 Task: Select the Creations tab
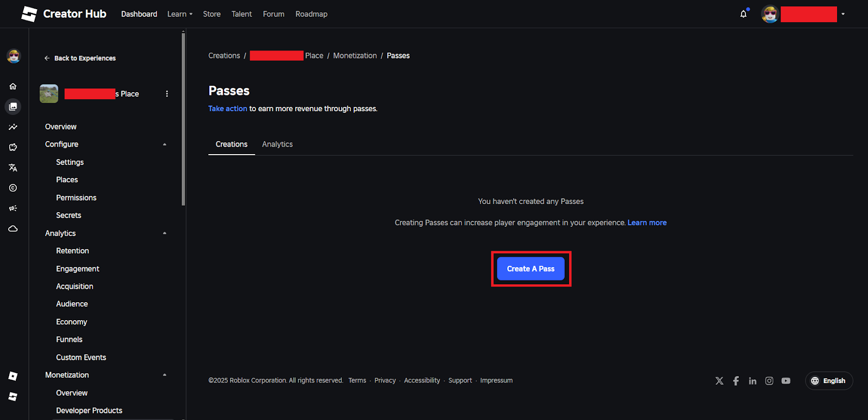(232, 144)
